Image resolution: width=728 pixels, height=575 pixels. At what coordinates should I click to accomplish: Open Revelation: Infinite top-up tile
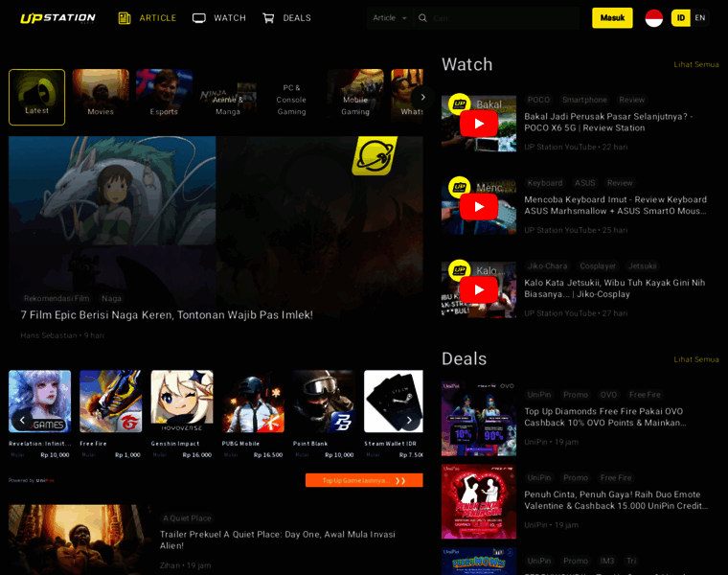39,414
